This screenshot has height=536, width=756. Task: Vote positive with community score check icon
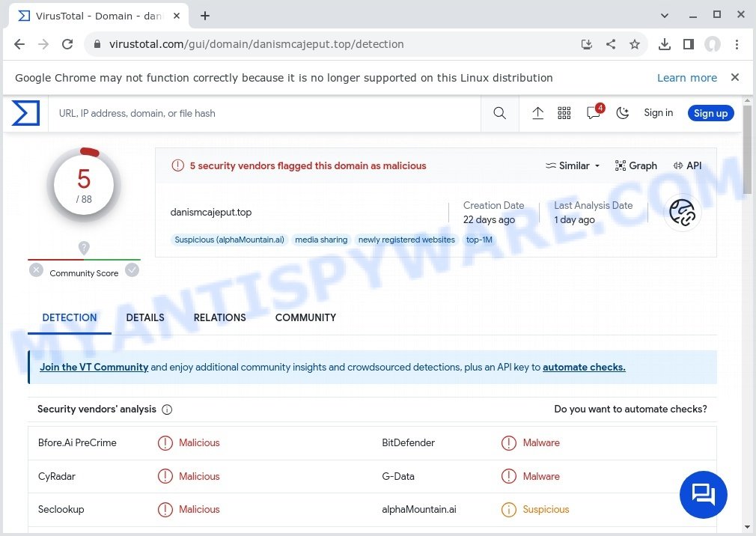coord(132,270)
